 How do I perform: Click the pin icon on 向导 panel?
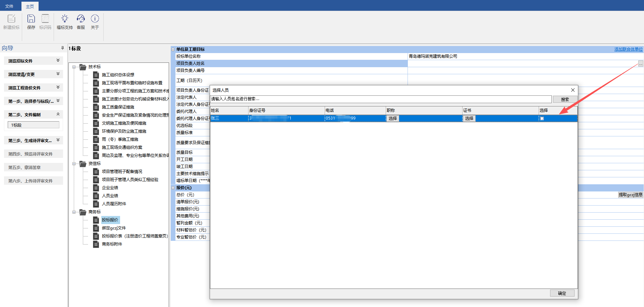[x=62, y=48]
